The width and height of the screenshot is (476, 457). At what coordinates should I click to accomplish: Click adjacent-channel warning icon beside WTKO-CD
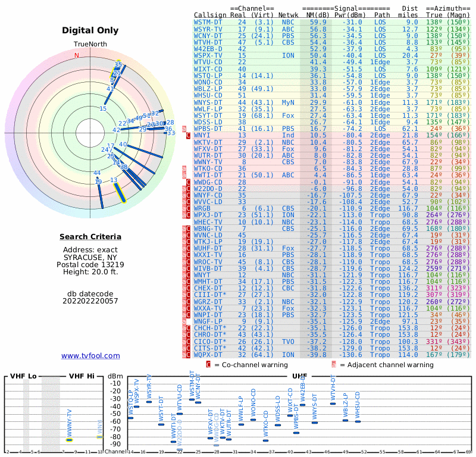coord(184,168)
